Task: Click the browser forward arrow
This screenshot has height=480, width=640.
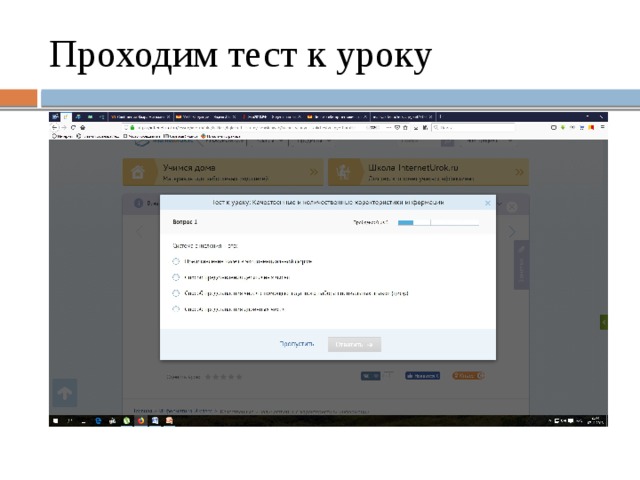Action: [x=64, y=128]
